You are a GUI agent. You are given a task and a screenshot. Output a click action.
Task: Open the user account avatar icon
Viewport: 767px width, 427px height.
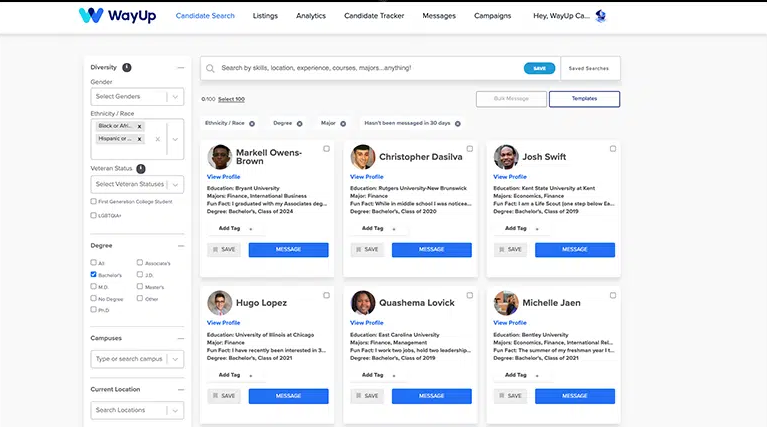pos(601,16)
